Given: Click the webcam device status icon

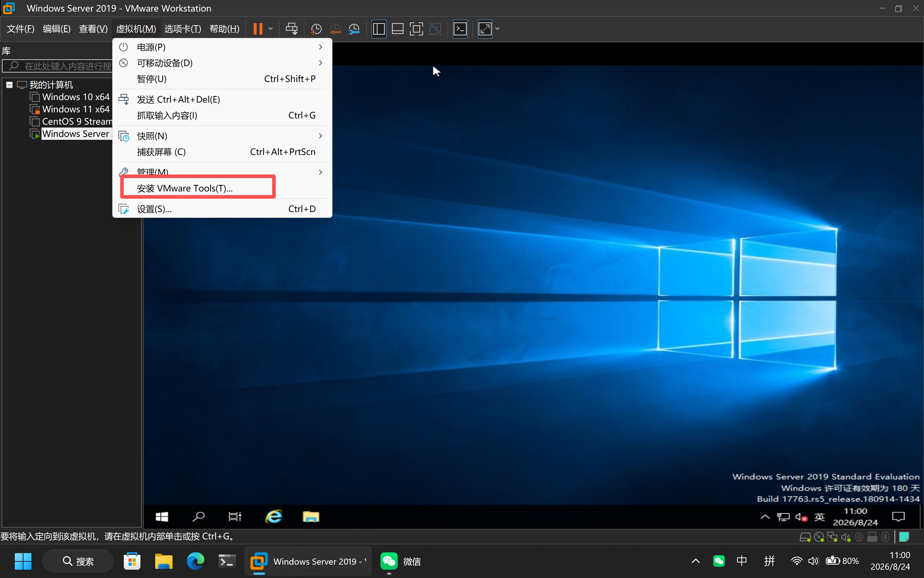Looking at the screenshot, I should pyautogui.click(x=859, y=537).
